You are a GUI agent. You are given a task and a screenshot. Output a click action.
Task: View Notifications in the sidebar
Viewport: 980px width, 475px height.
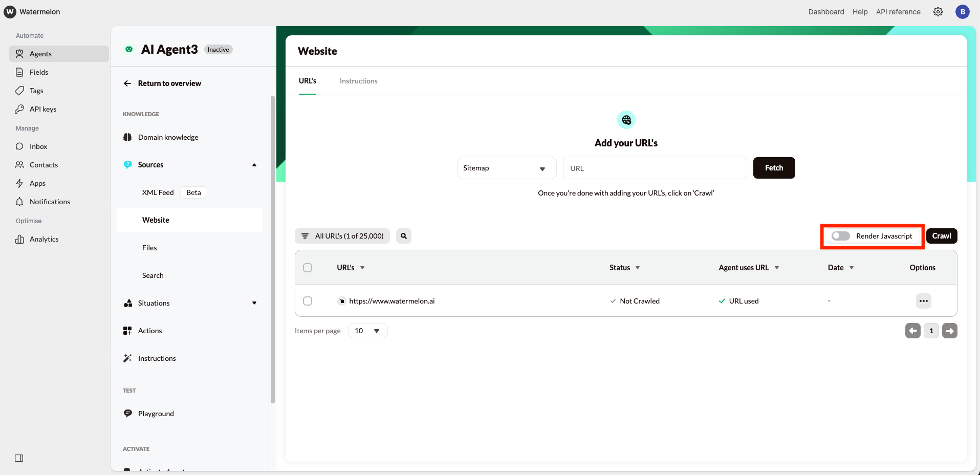[x=50, y=201]
